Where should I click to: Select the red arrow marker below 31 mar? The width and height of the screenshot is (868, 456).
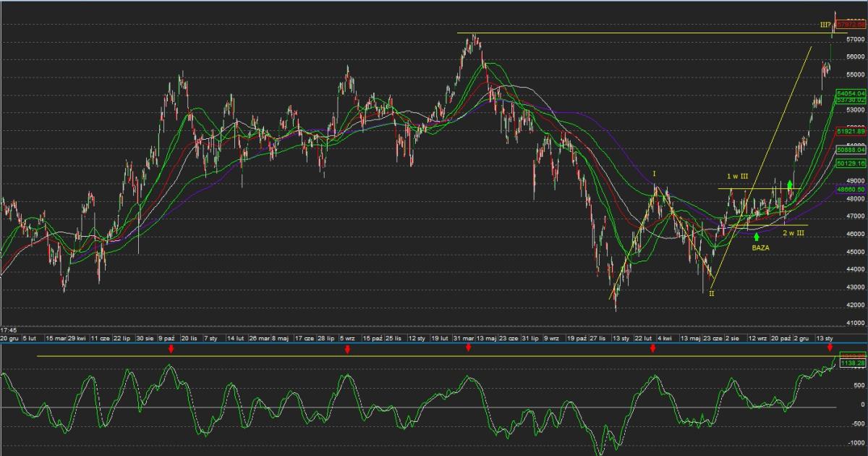(x=468, y=348)
